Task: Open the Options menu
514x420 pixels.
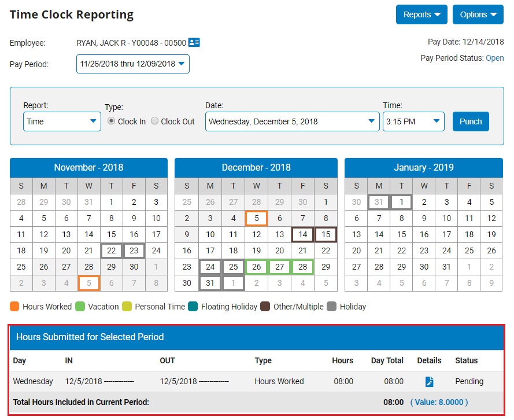Action: pos(478,15)
